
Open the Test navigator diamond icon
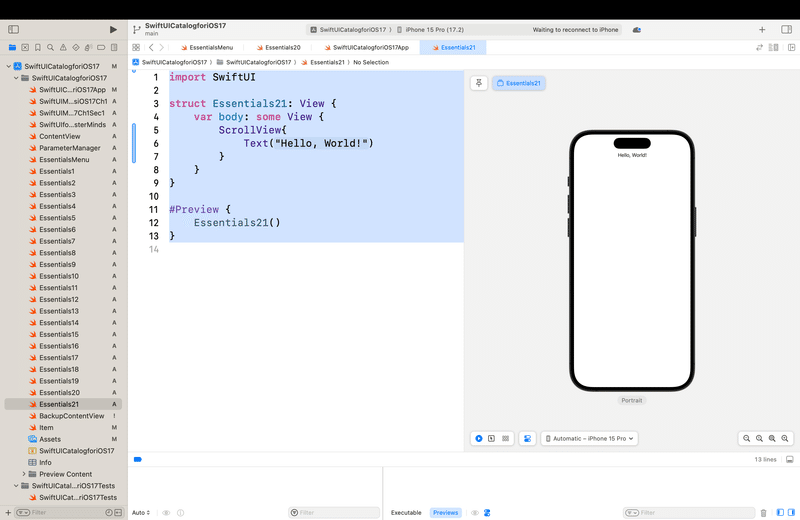point(76,47)
